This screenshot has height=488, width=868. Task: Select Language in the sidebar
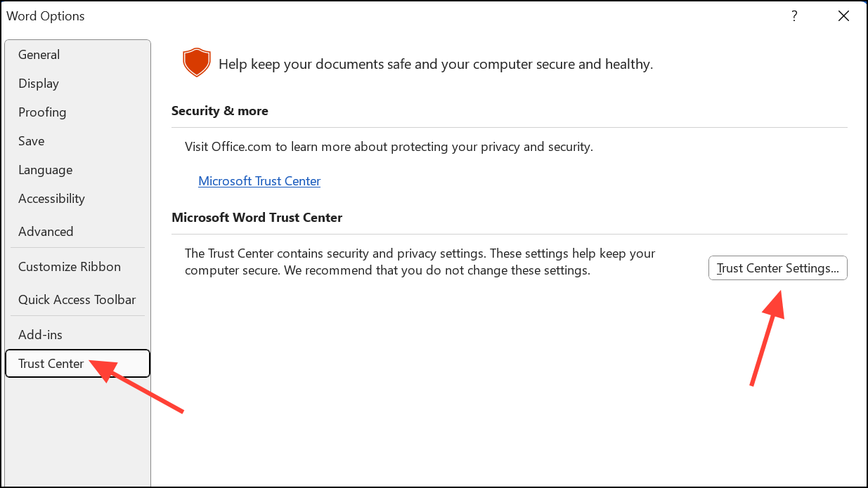tap(46, 170)
